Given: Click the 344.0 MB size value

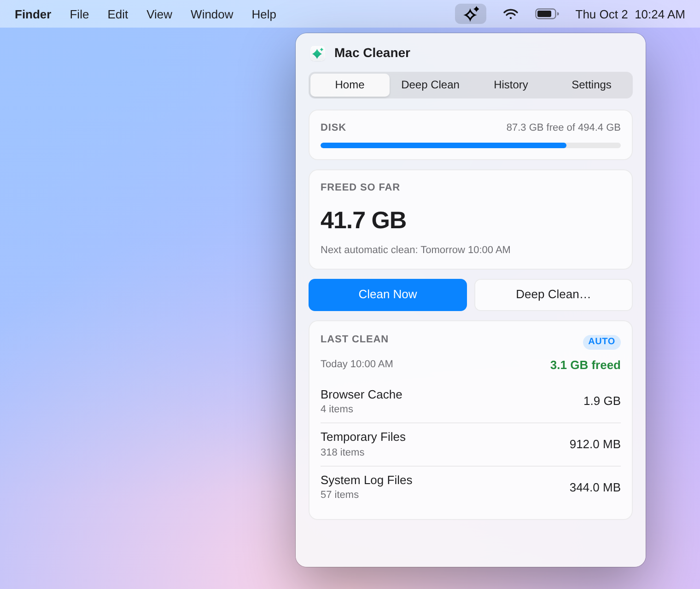Looking at the screenshot, I should pos(595,488).
